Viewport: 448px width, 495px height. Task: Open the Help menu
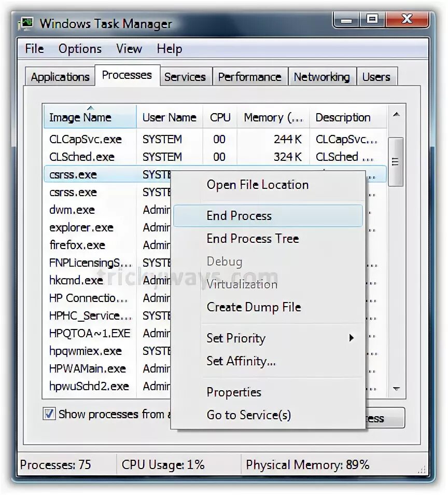170,49
